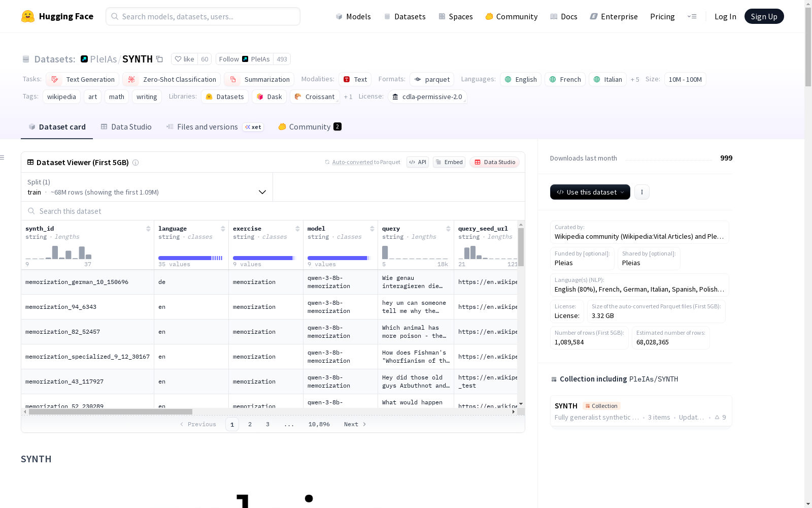This screenshot has width=812, height=508.
Task: Open Enterprise in the top navigation
Action: click(614, 16)
